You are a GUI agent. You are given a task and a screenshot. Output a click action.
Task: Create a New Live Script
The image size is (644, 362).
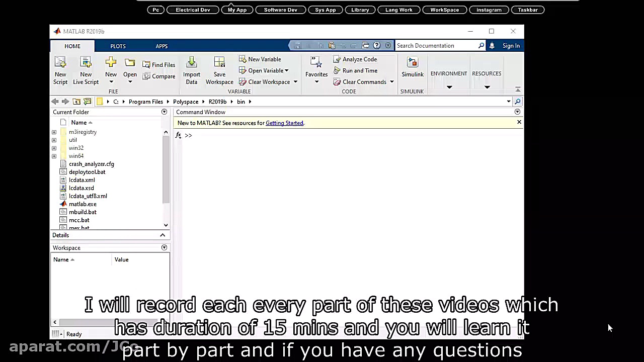[86, 70]
